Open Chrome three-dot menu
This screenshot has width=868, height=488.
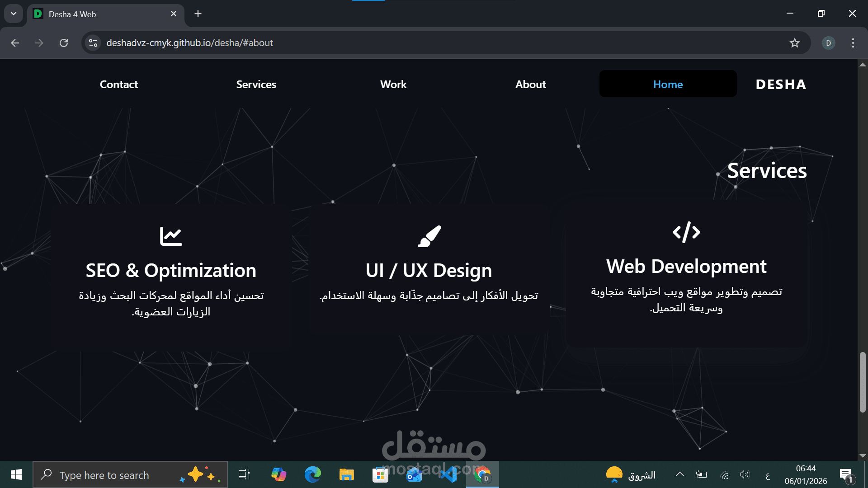click(853, 43)
